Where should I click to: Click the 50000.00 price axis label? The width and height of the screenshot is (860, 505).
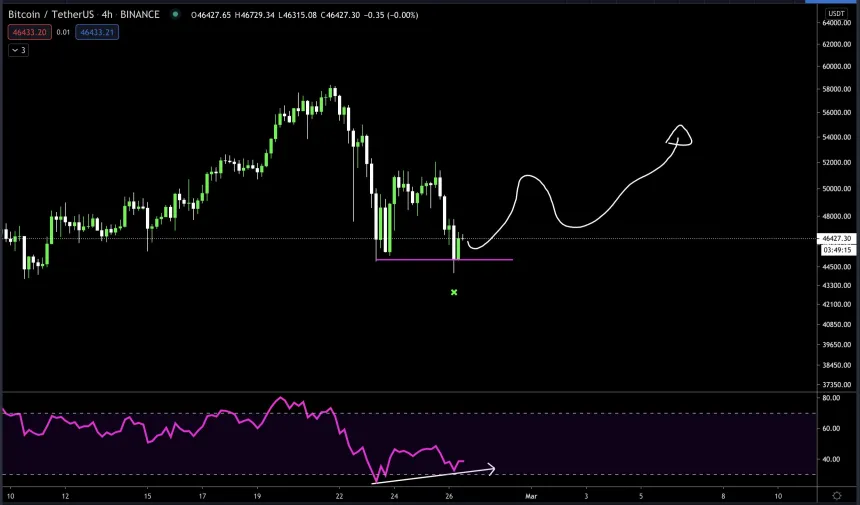pyautogui.click(x=836, y=189)
